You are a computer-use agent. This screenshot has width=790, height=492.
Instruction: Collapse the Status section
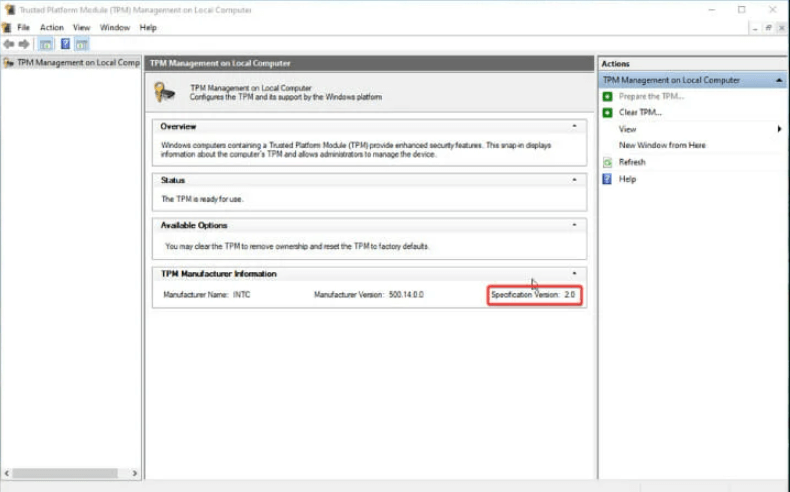click(574, 180)
